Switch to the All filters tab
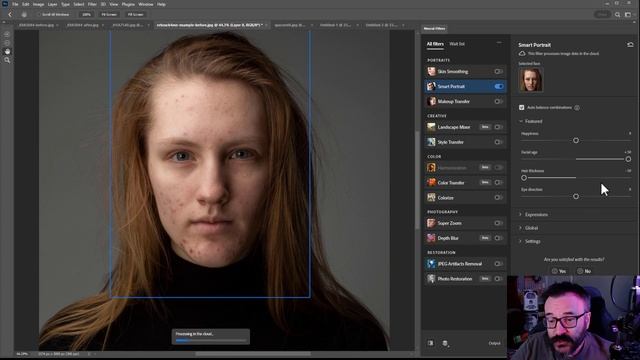Viewport: 640px width, 360px height. coord(435,44)
